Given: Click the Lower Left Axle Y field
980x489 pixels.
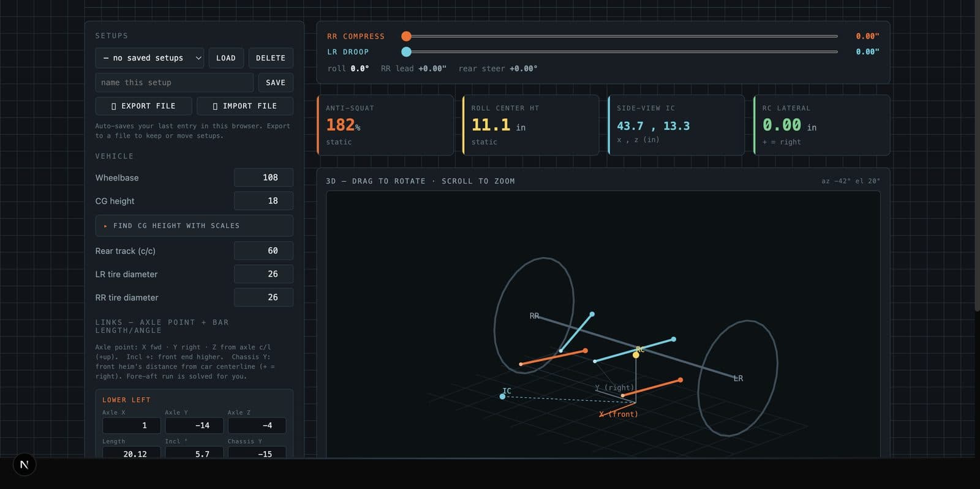Looking at the screenshot, I should pyautogui.click(x=194, y=425).
